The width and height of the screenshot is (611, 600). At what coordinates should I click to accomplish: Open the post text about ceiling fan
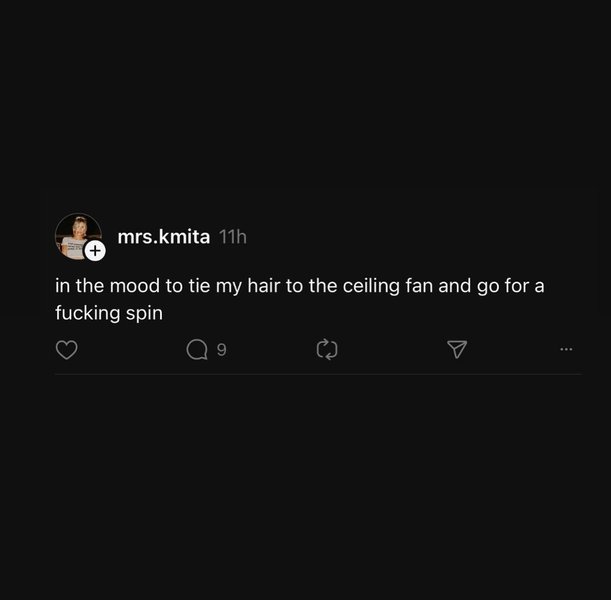tap(299, 287)
